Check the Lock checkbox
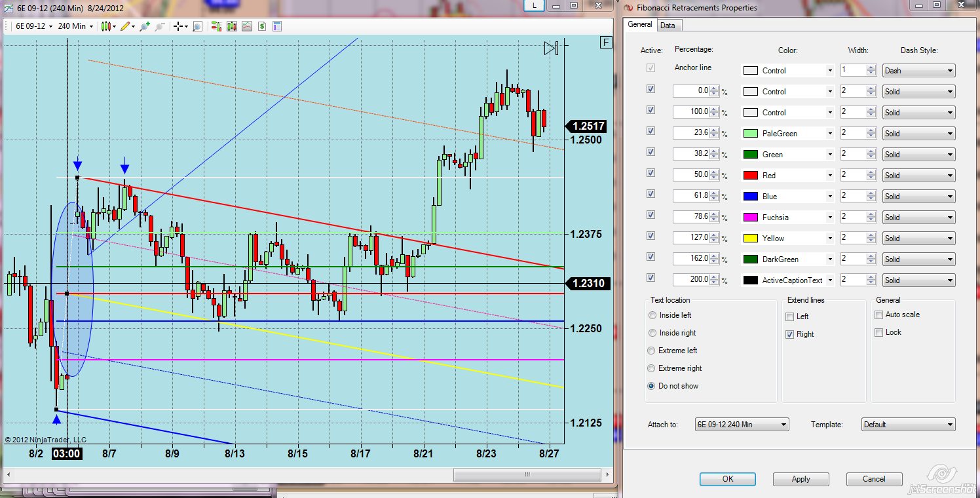The width and height of the screenshot is (980, 498). pos(878,332)
